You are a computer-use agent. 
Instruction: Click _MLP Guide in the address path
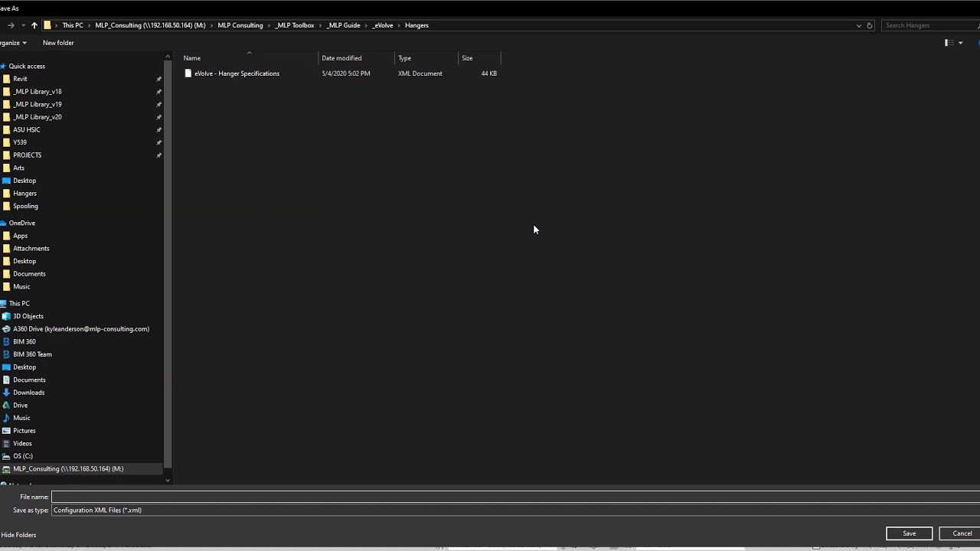tap(343, 25)
